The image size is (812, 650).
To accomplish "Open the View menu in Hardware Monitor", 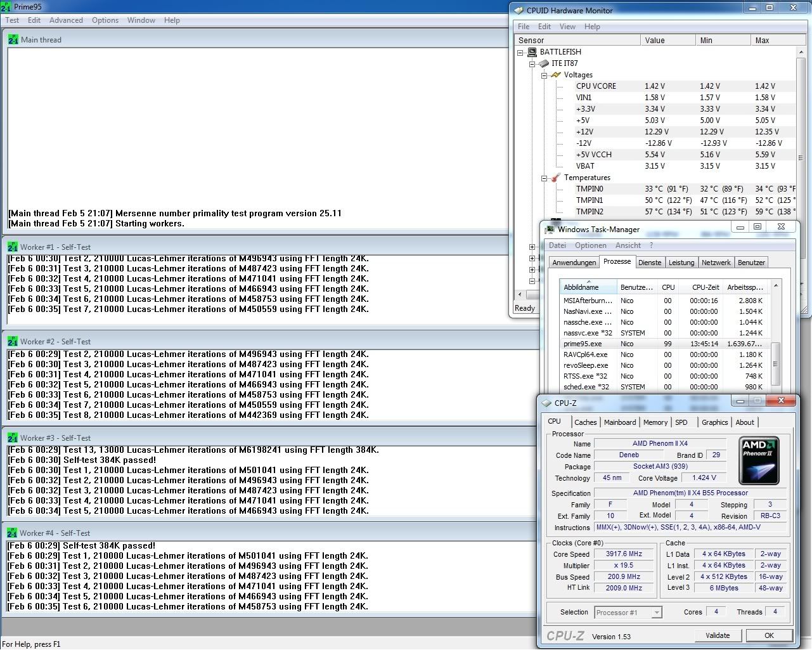I will point(567,27).
